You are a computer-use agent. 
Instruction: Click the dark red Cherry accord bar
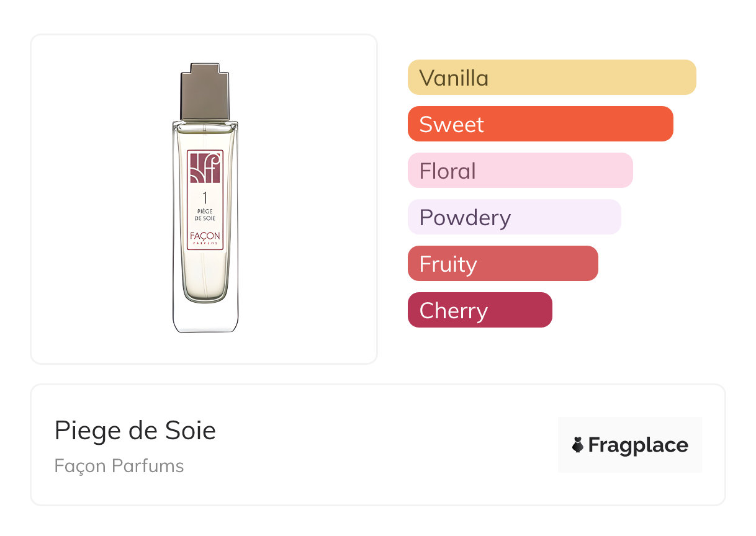479,310
